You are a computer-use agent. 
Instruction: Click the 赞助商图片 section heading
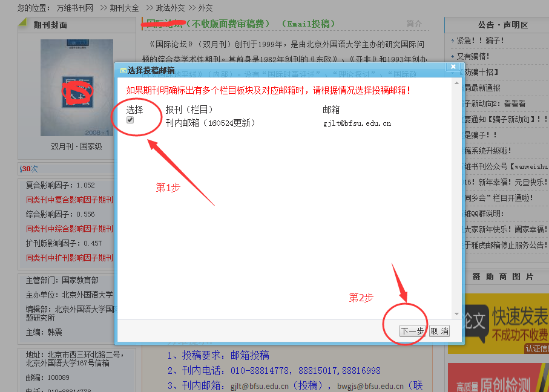coord(503,277)
